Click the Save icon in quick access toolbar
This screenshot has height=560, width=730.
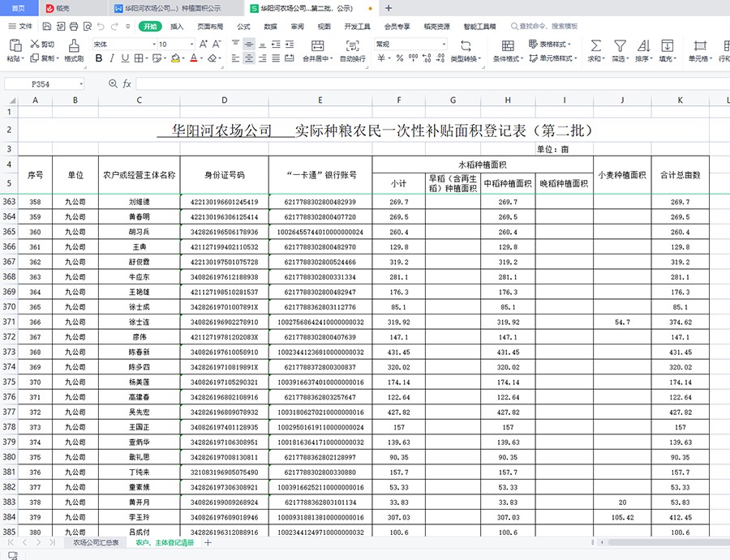(x=47, y=26)
